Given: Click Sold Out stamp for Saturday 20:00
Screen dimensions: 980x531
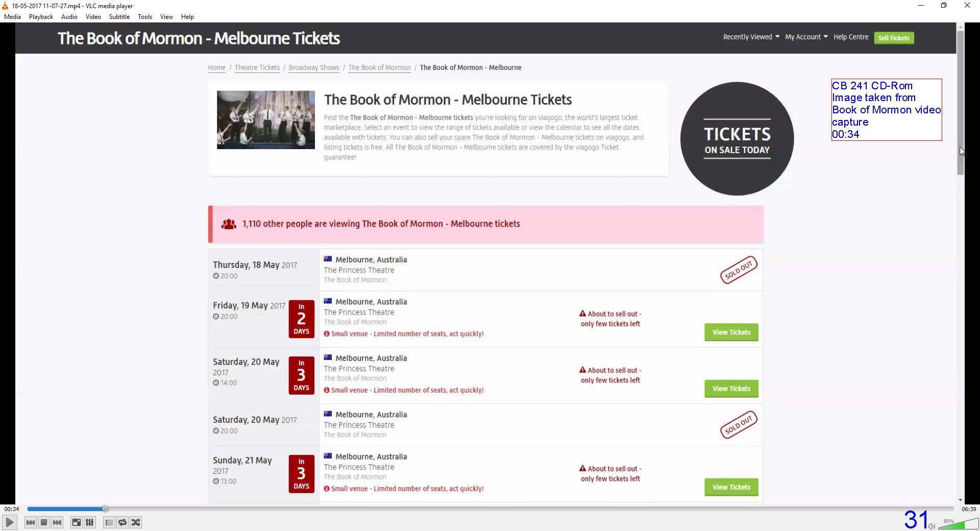Looking at the screenshot, I should [x=739, y=424].
